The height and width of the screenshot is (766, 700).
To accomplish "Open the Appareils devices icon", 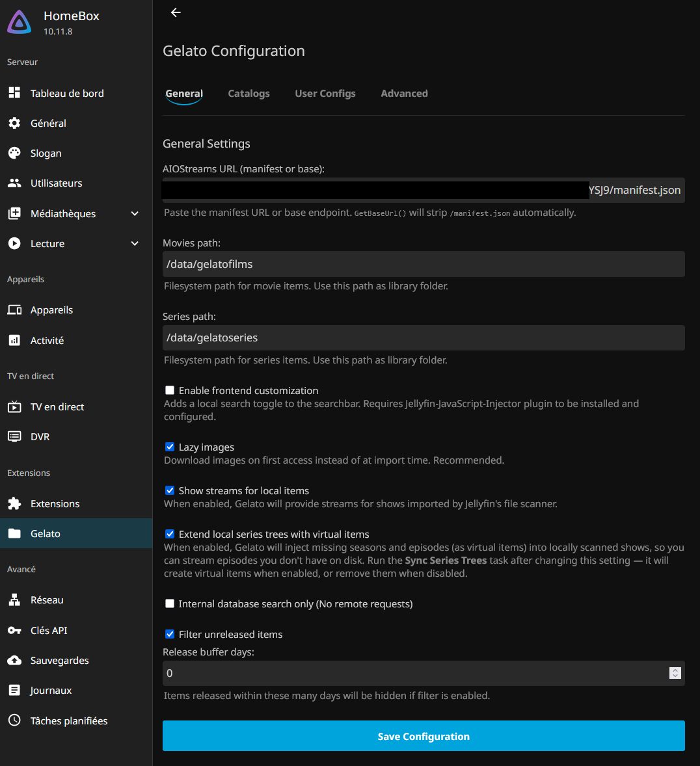I will tap(15, 310).
